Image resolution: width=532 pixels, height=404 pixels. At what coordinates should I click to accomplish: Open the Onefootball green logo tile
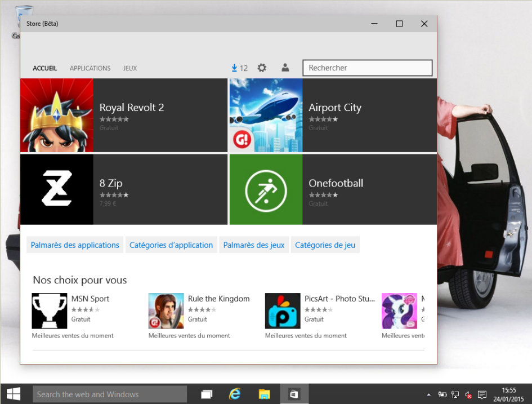pos(266,189)
